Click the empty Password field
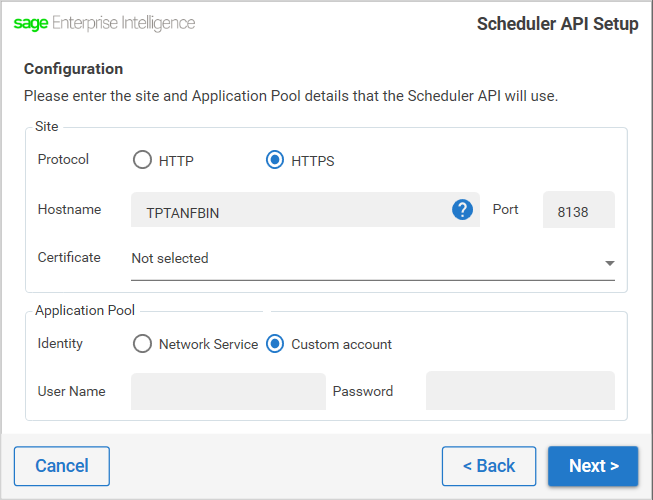Screen dimensions: 653x500 tap(520, 391)
